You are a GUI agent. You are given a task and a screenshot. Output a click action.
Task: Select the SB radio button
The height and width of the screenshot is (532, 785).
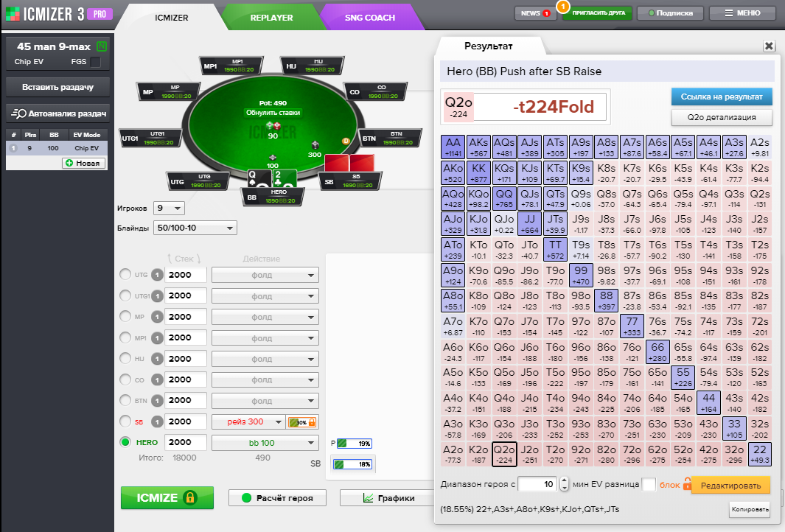[125, 421]
